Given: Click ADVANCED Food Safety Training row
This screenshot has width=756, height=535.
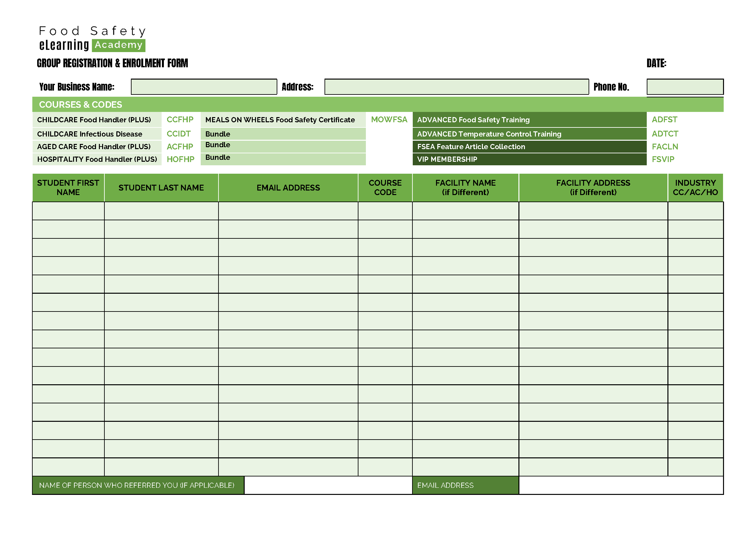Looking at the screenshot, I should tap(529, 120).
